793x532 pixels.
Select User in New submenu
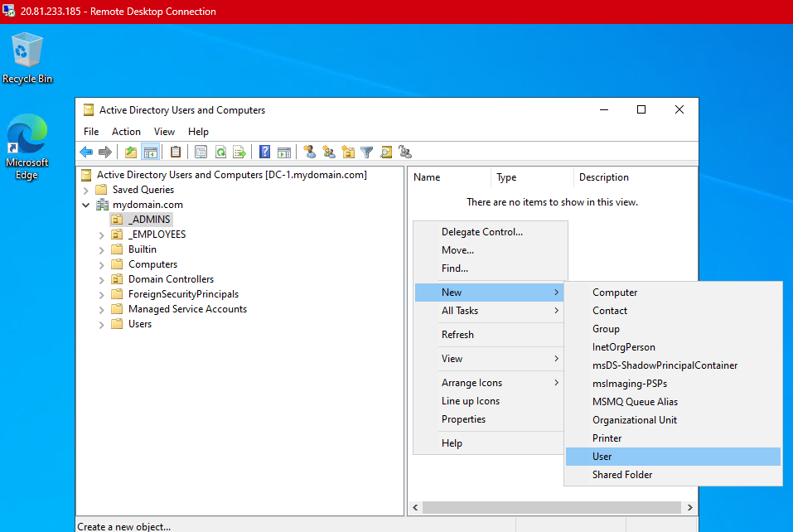[x=673, y=456]
